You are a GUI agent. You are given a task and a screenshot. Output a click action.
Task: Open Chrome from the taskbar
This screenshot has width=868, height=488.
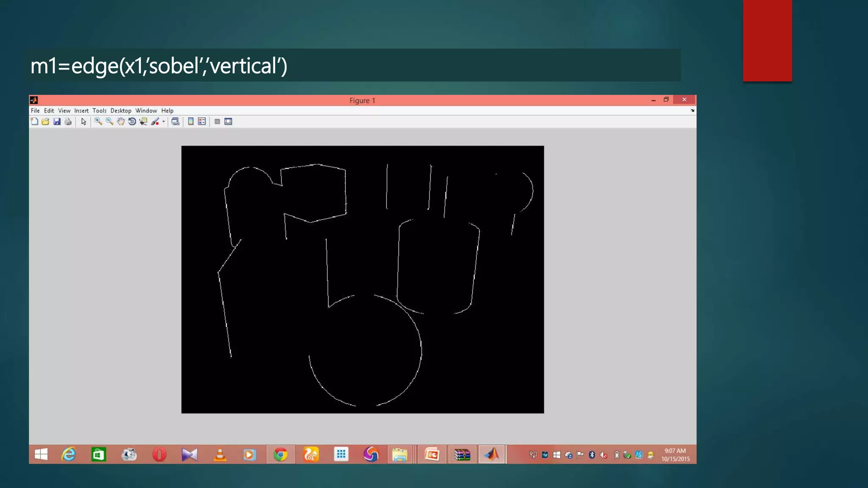(280, 455)
